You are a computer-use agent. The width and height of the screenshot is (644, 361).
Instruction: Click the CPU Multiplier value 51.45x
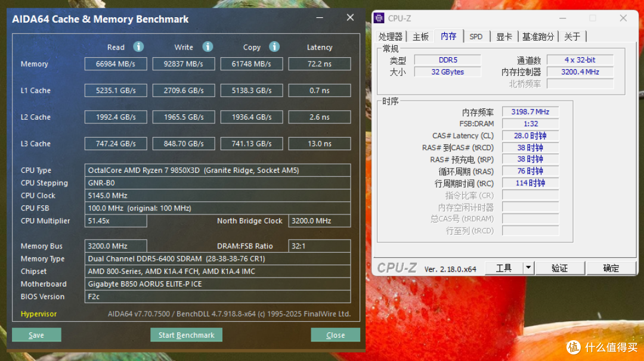click(116, 220)
